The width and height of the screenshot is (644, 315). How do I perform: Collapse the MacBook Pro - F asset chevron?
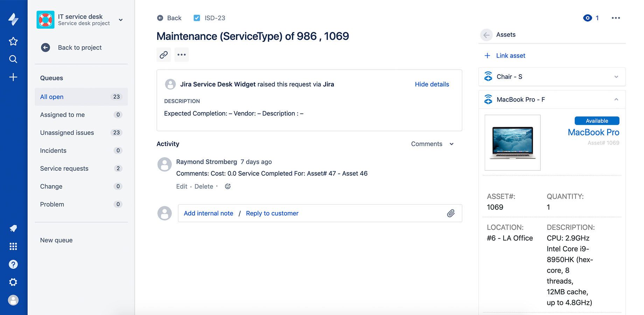pos(616,99)
